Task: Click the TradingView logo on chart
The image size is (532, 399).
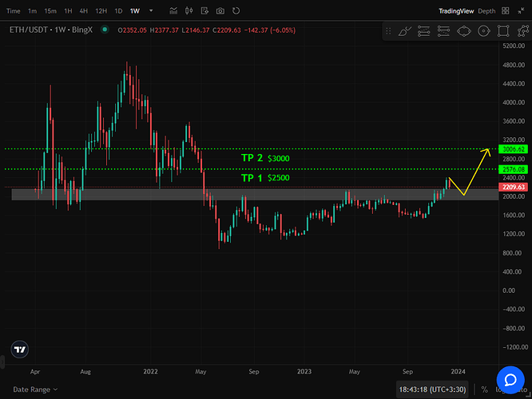Action: [x=21, y=349]
